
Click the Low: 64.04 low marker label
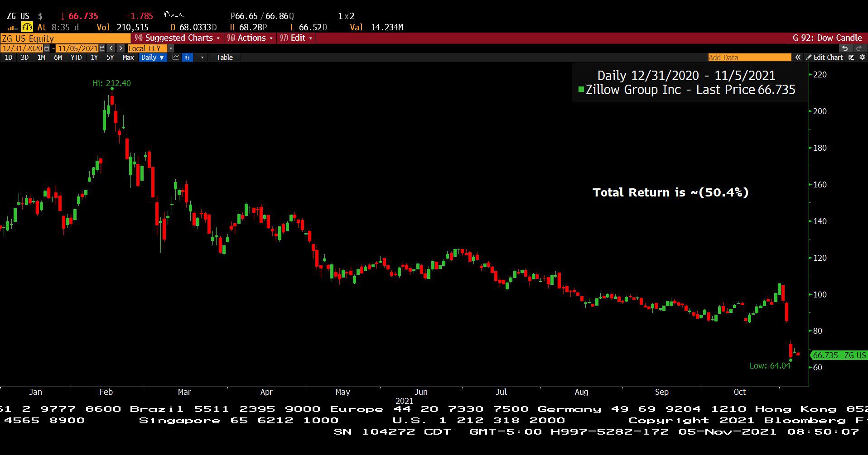click(x=770, y=366)
